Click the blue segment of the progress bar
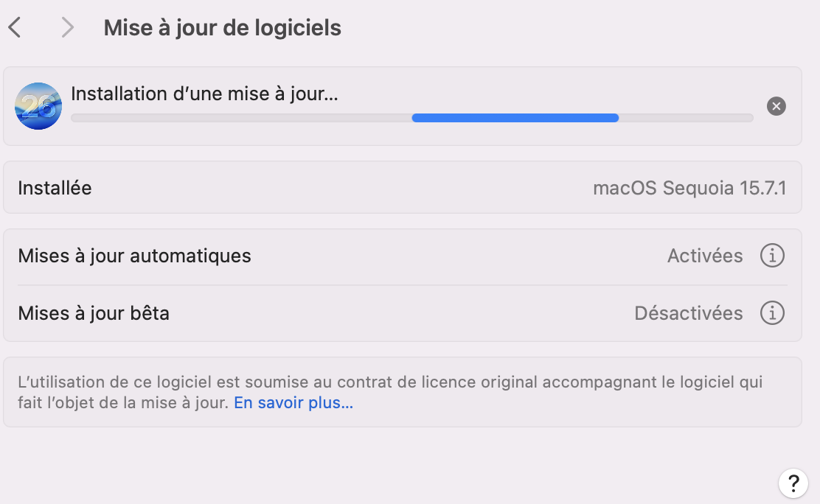Viewport: 820px width, 504px height. coord(515,118)
